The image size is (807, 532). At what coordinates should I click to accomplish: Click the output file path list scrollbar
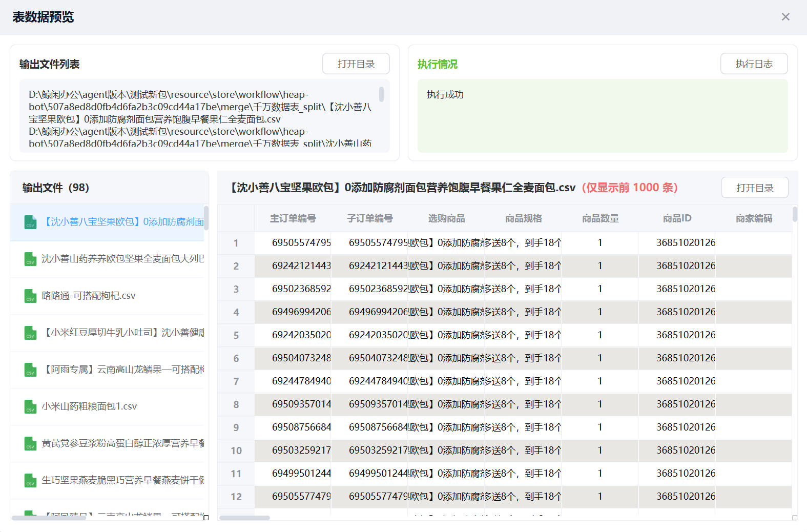click(381, 95)
